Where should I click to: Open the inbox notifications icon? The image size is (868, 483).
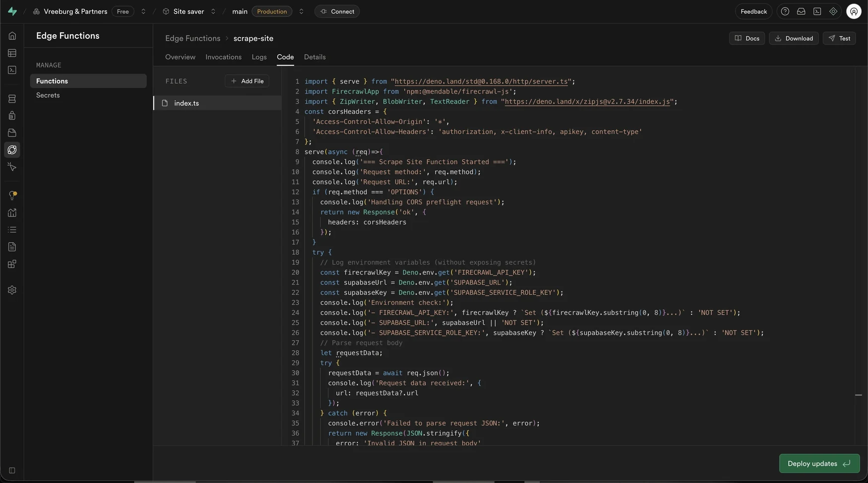pos(801,11)
